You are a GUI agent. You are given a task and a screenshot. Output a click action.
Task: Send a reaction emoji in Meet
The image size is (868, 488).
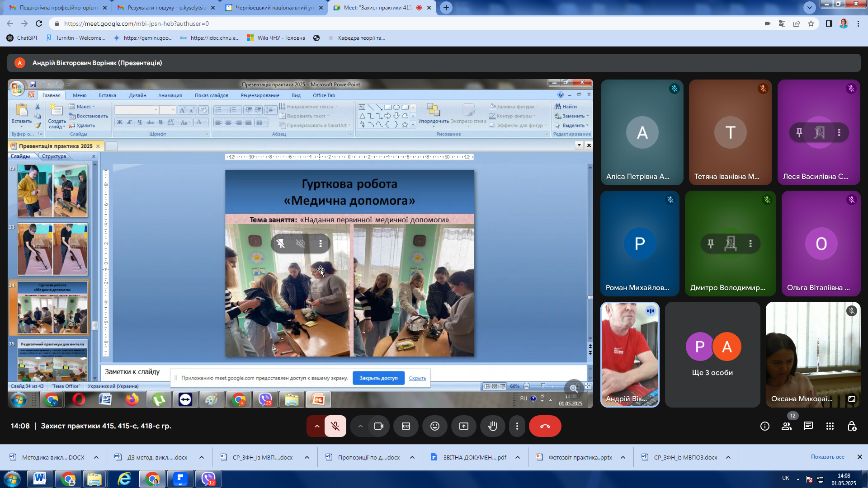435,426
